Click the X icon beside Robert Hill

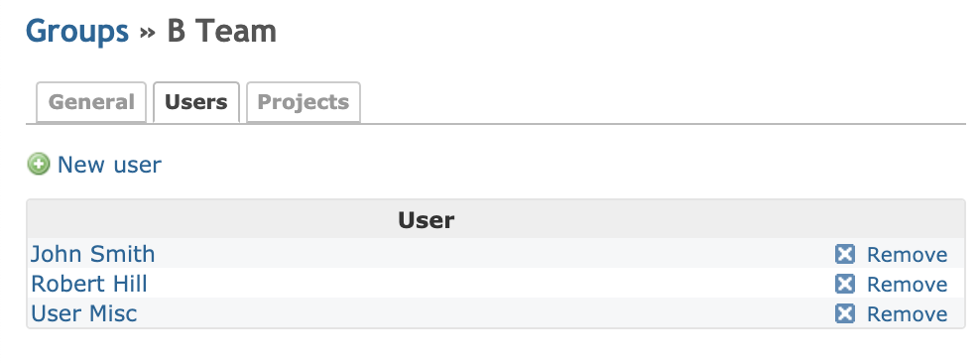(x=844, y=284)
